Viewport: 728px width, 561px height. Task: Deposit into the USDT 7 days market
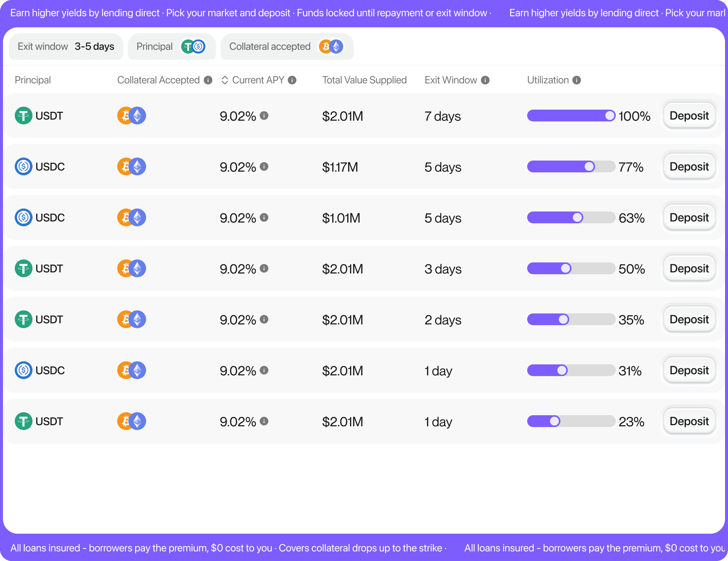(x=689, y=116)
